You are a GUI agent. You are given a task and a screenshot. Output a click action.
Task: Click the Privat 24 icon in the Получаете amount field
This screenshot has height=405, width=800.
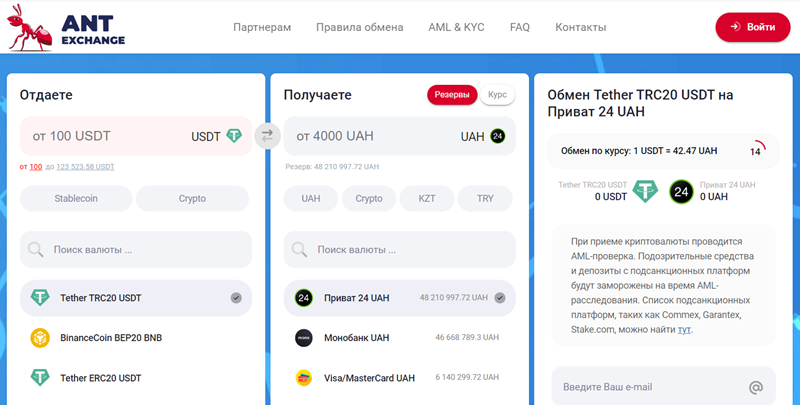[x=498, y=136]
